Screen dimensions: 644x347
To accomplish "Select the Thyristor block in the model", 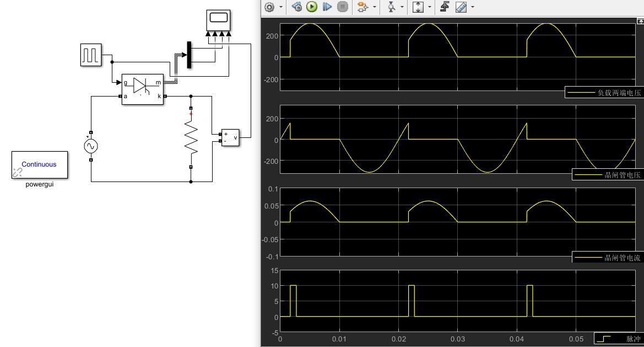I will coord(143,89).
